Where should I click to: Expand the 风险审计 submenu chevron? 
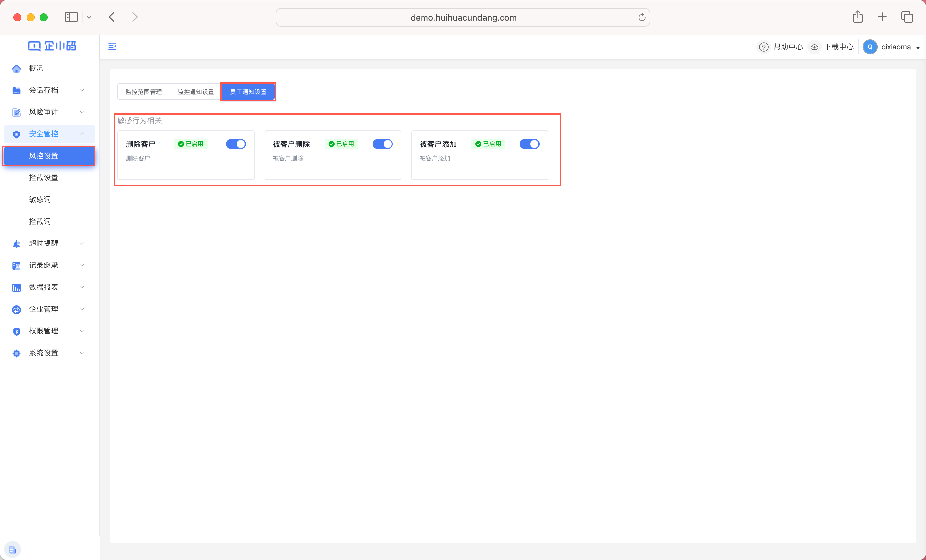(82, 112)
